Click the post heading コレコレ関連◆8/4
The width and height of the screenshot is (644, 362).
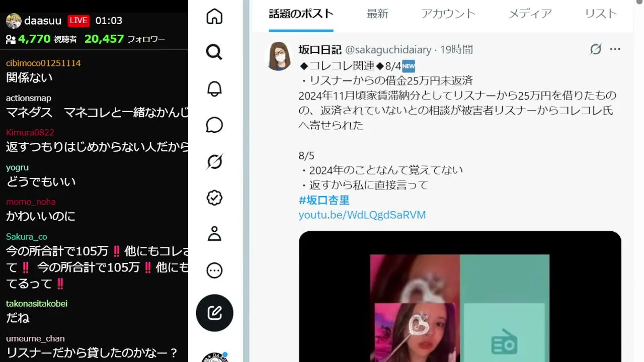pos(355,65)
